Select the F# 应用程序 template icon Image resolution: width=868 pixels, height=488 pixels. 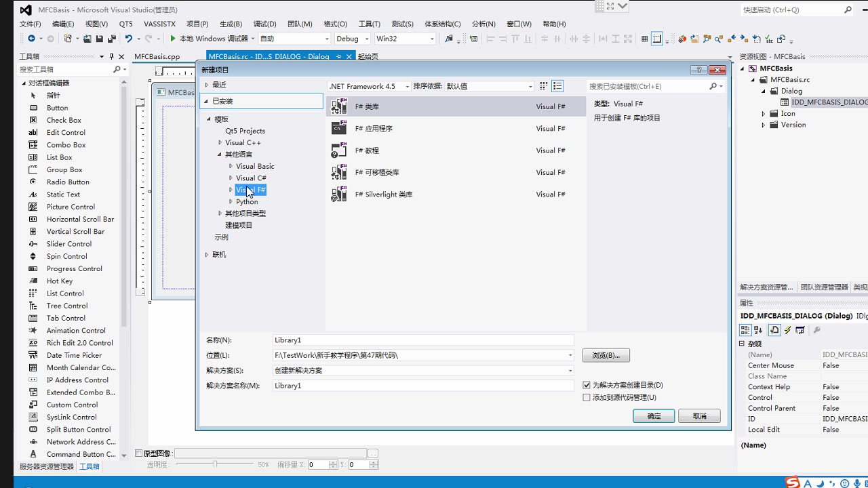pyautogui.click(x=339, y=128)
